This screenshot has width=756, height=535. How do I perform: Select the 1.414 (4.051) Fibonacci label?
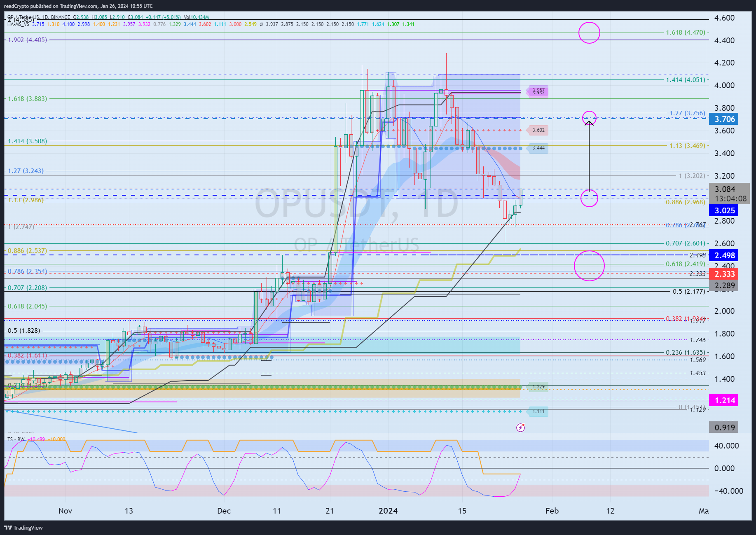click(686, 80)
